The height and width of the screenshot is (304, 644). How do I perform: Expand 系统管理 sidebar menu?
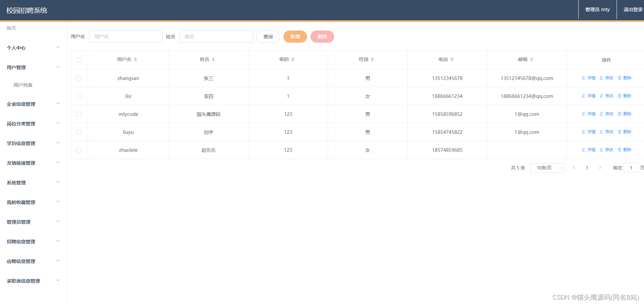coord(33,183)
